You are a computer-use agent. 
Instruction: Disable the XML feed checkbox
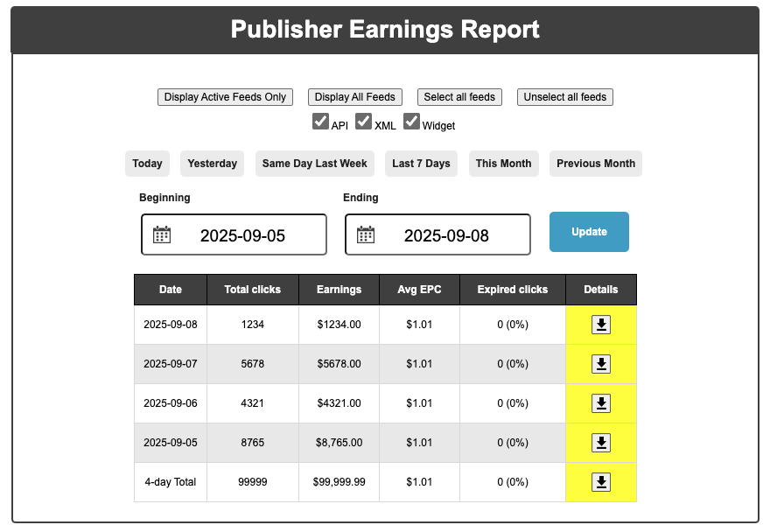coord(364,122)
